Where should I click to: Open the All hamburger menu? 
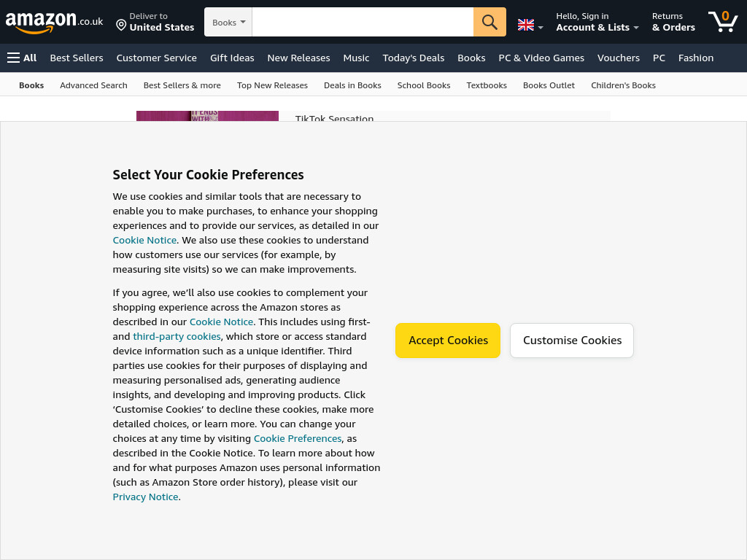[x=22, y=58]
